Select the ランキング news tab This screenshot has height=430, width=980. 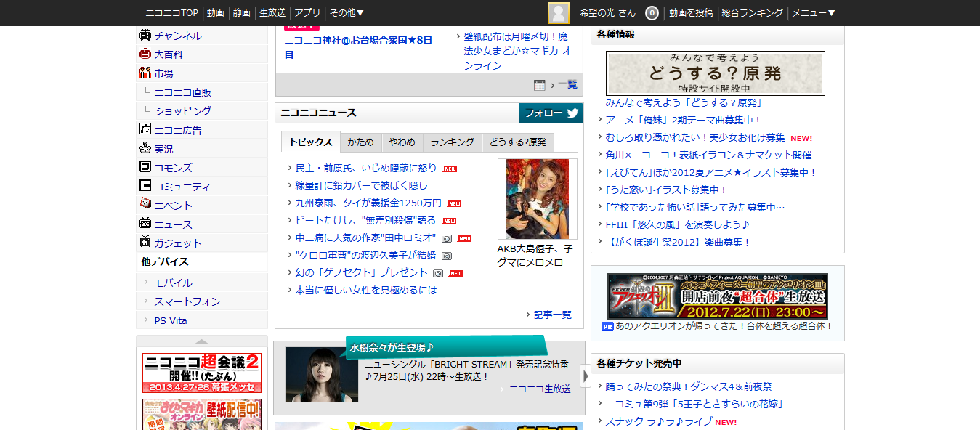452,142
